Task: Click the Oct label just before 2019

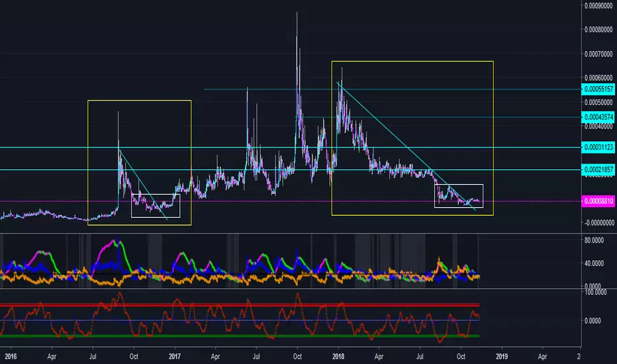Action: click(x=461, y=357)
